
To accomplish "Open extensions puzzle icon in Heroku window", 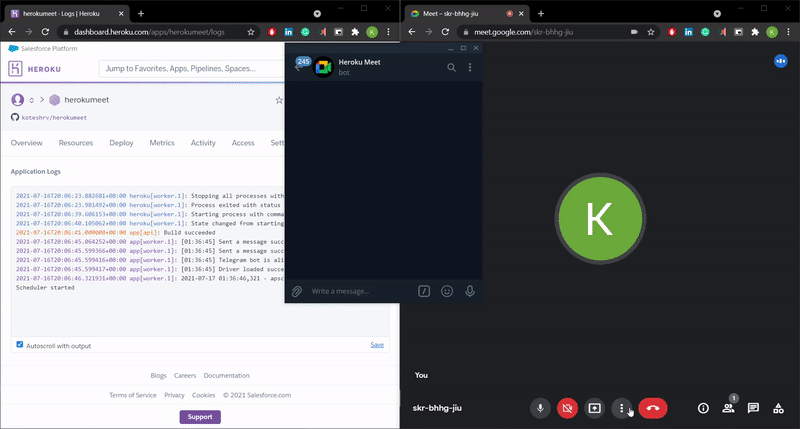I will 355,32.
